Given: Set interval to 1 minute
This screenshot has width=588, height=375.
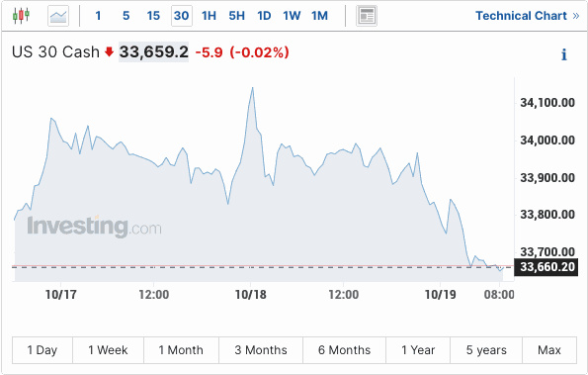Looking at the screenshot, I should click(x=98, y=16).
